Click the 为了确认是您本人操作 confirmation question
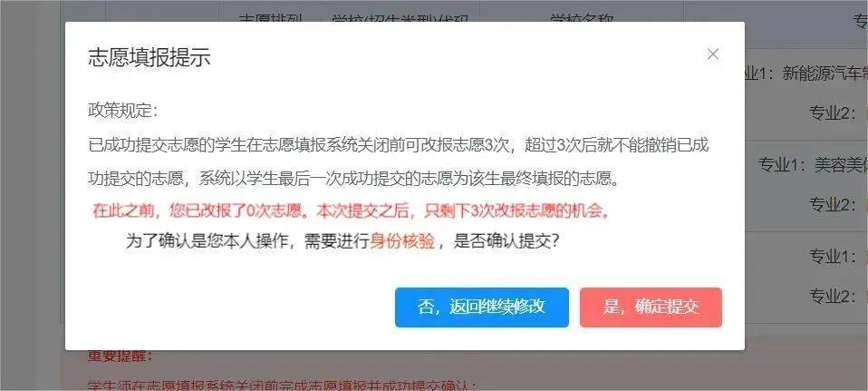Image resolution: width=868 pixels, height=391 pixels. (342, 242)
